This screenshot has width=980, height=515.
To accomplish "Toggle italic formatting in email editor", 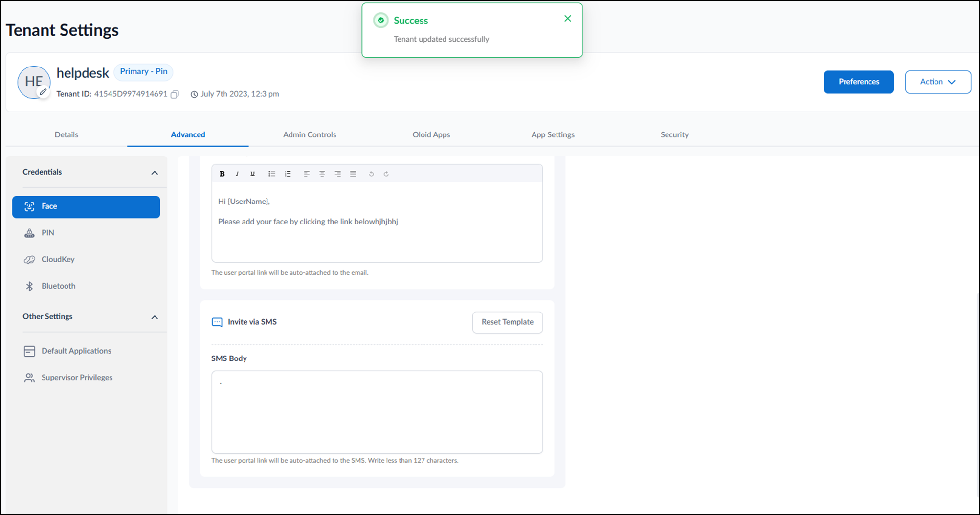I will [237, 174].
